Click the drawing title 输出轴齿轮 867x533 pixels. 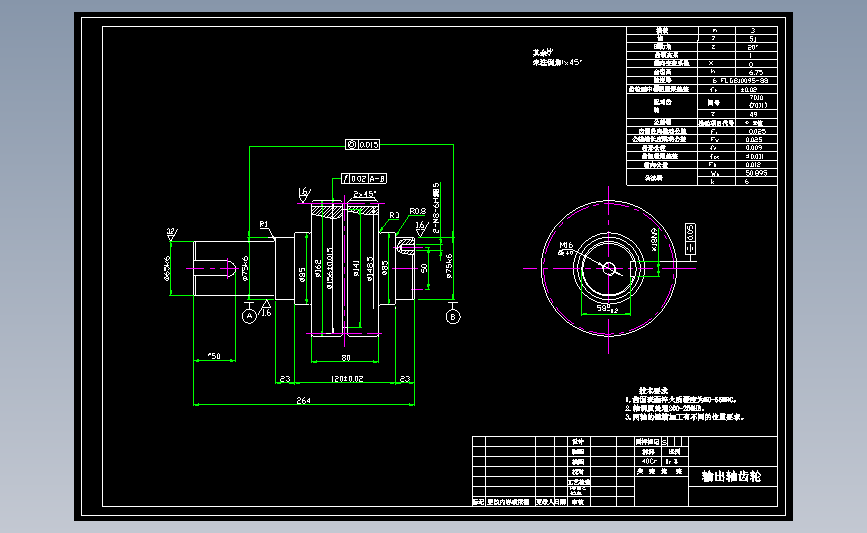coord(731,476)
